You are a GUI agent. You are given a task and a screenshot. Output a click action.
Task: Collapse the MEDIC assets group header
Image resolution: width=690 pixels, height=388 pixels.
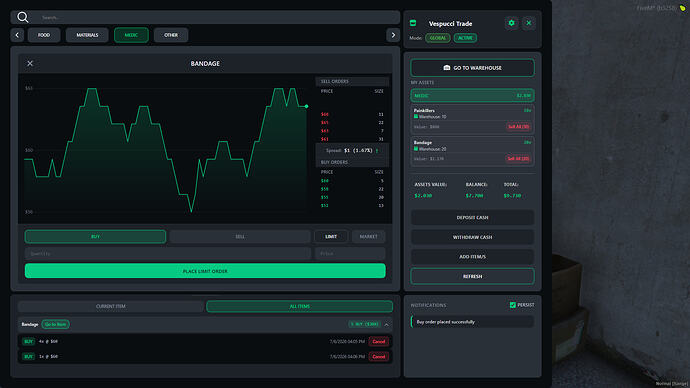pos(472,95)
